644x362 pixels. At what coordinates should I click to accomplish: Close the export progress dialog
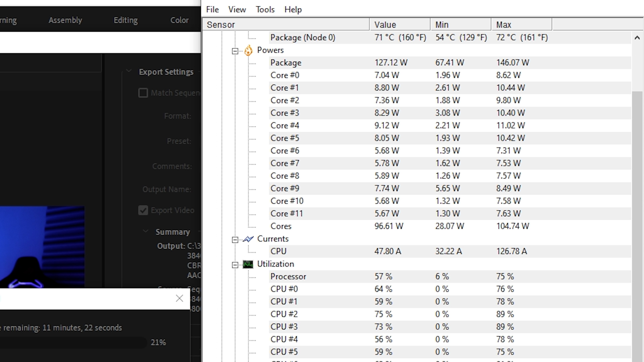(179, 298)
